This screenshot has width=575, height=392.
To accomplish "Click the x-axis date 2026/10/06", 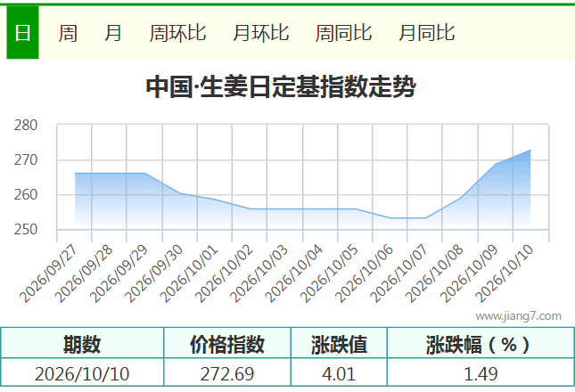I will pyautogui.click(x=364, y=274).
